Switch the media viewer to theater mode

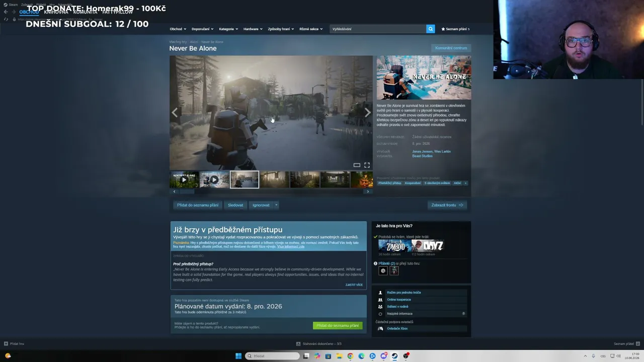[357, 165]
